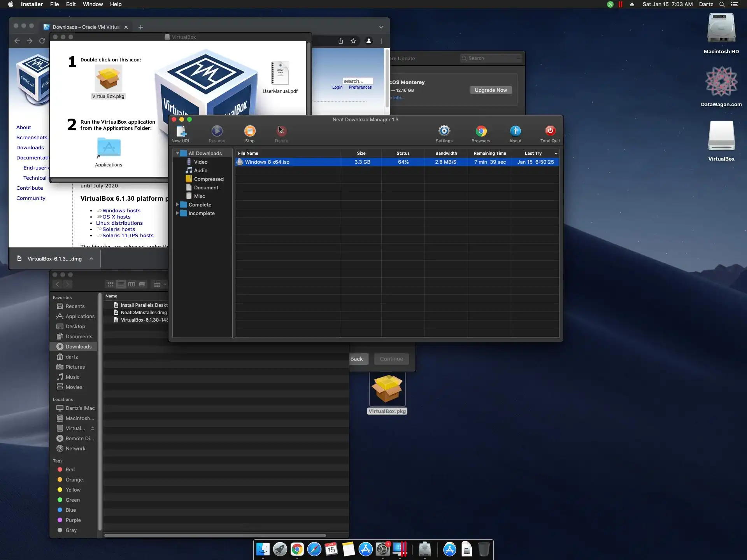Image resolution: width=747 pixels, height=560 pixels.
Task: Click the Upgrade Now button
Action: click(491, 90)
